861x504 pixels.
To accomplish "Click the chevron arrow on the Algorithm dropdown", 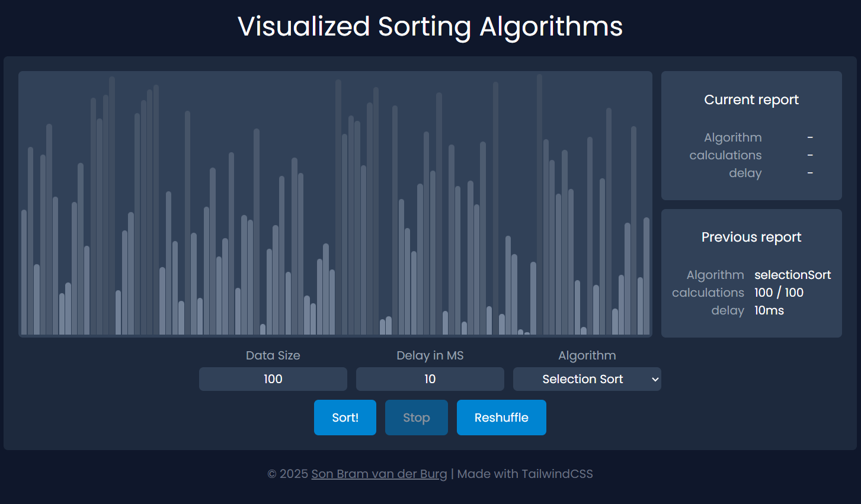I will point(655,380).
